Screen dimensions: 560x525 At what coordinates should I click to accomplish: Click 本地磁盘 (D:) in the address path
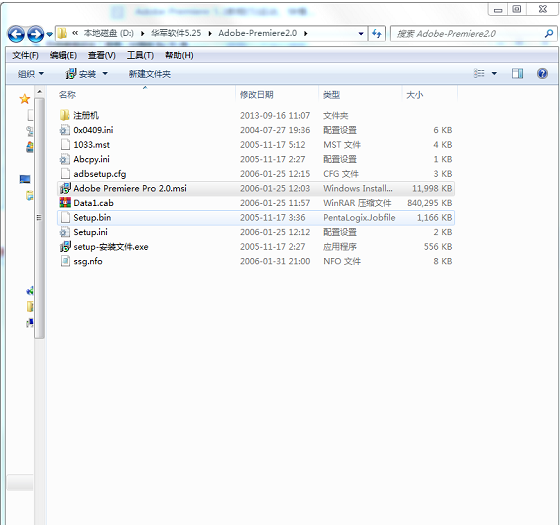coord(109,34)
